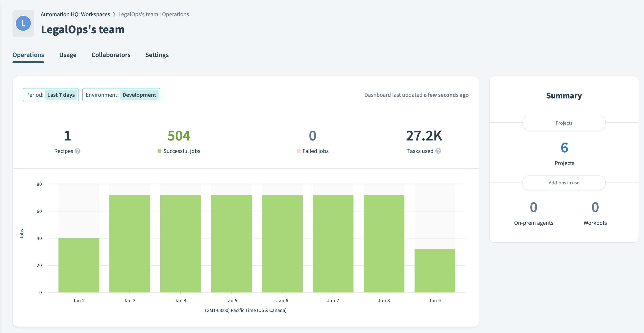Open the Collaborators tab
Screen dimensions: 644x333
click(111, 55)
